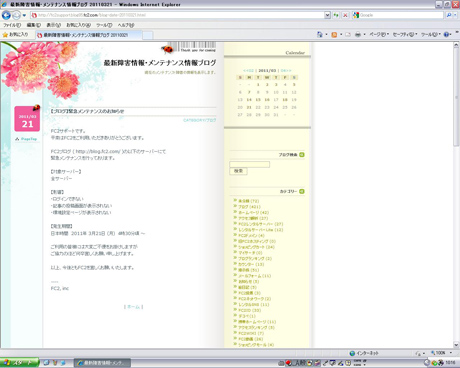The height and width of the screenshot is (368, 460).
Task: Click calendar date 14
Action: click(249, 100)
